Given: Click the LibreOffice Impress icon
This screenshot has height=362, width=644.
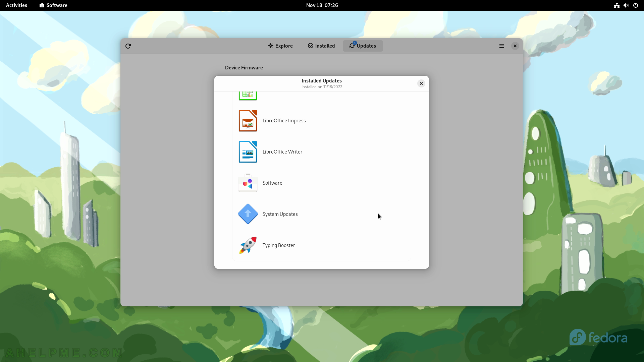Looking at the screenshot, I should click(248, 121).
